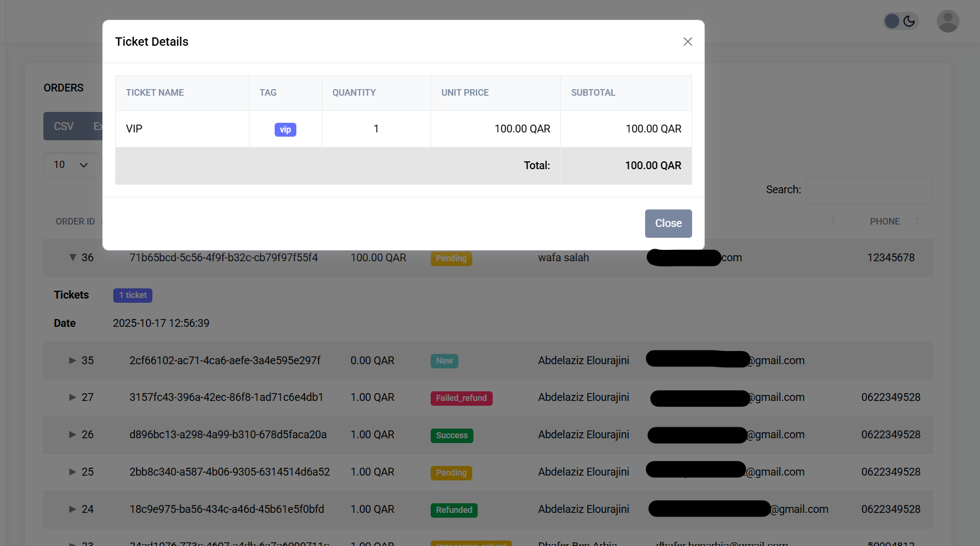
Task: Export the orders as CSV
Action: click(63, 126)
